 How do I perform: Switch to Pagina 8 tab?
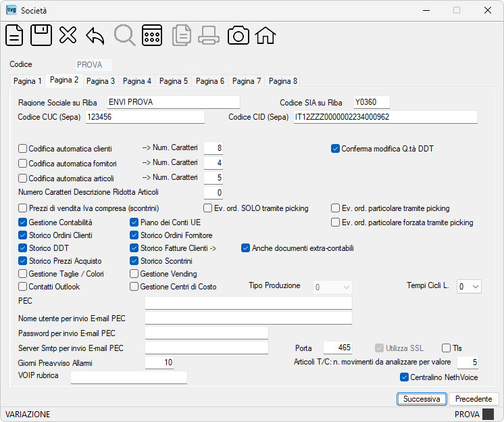283,81
